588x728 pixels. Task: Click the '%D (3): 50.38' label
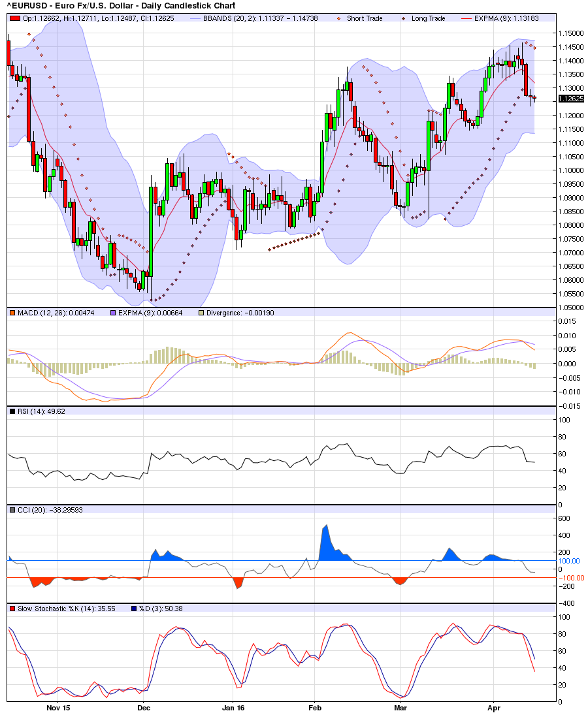161,609
